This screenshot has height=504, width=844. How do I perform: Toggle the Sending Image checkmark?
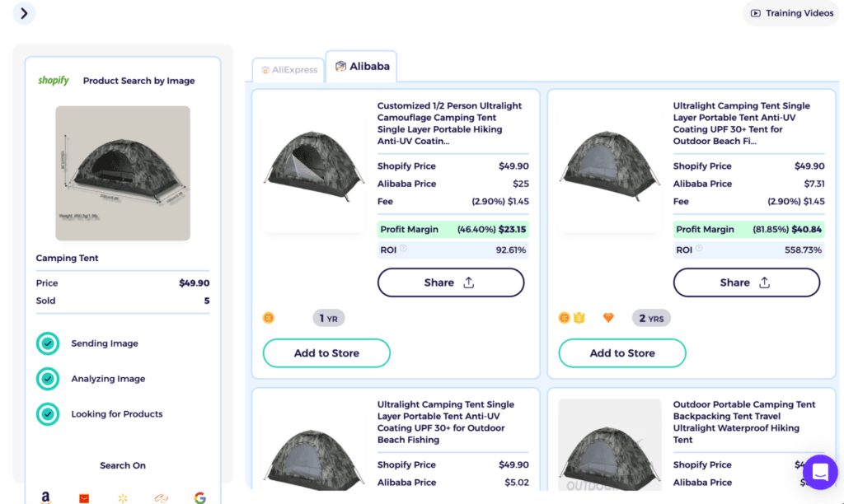tap(47, 343)
